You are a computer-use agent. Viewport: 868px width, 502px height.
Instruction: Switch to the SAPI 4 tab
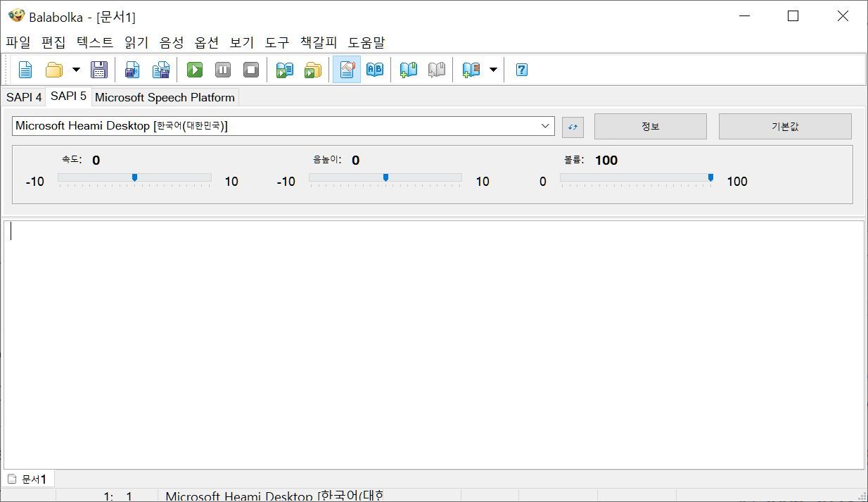tap(24, 97)
